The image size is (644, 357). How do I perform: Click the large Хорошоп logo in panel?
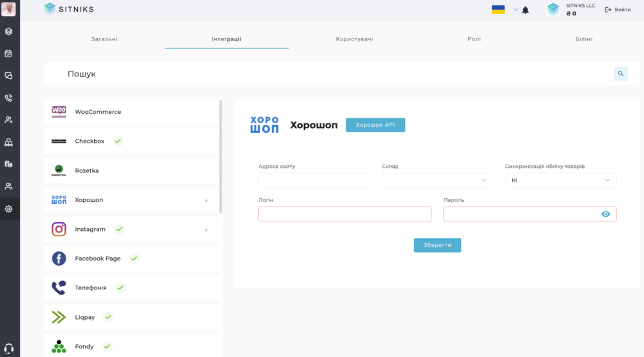(265, 125)
